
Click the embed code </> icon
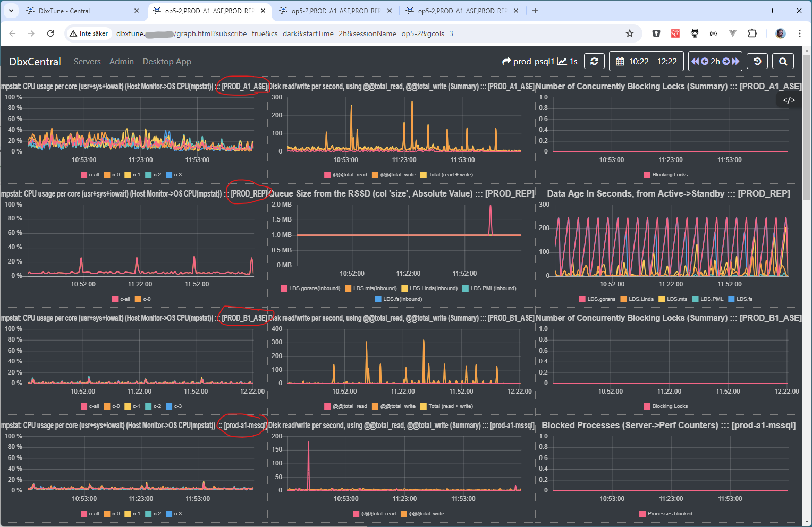click(789, 100)
